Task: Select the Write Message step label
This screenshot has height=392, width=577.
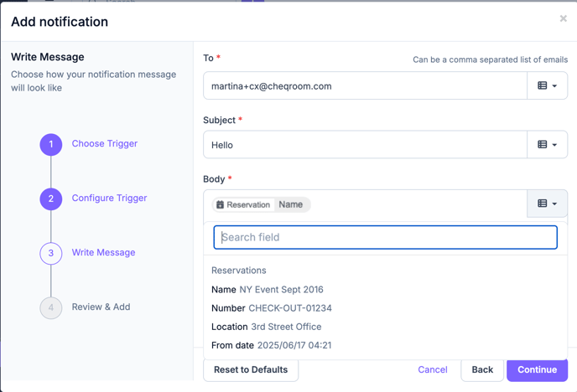Action: [103, 252]
